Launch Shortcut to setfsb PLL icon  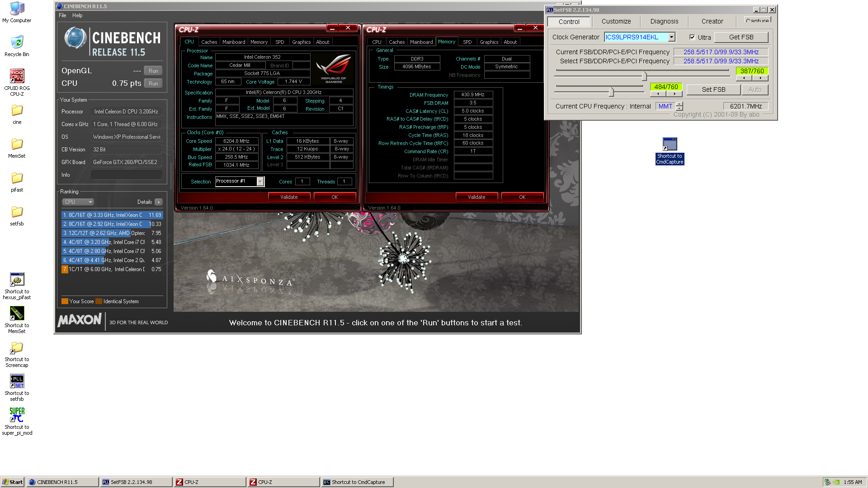[x=17, y=388]
